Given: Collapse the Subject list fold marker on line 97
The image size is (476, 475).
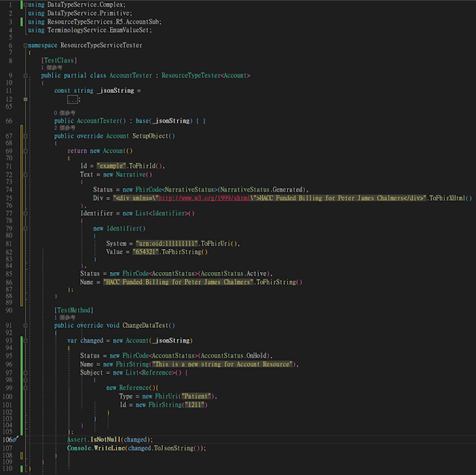Looking at the screenshot, I should pyautogui.click(x=25, y=372).
